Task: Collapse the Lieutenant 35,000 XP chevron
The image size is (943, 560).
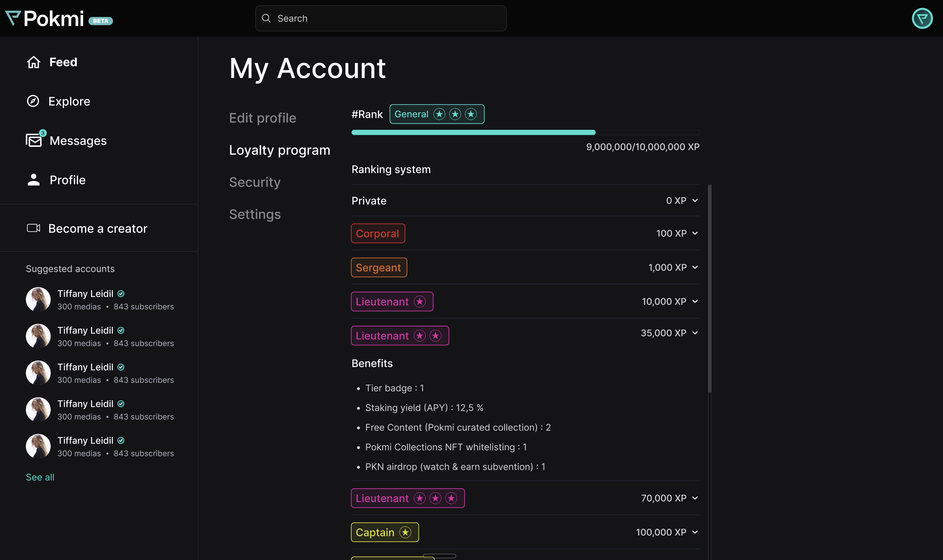Action: (695, 333)
